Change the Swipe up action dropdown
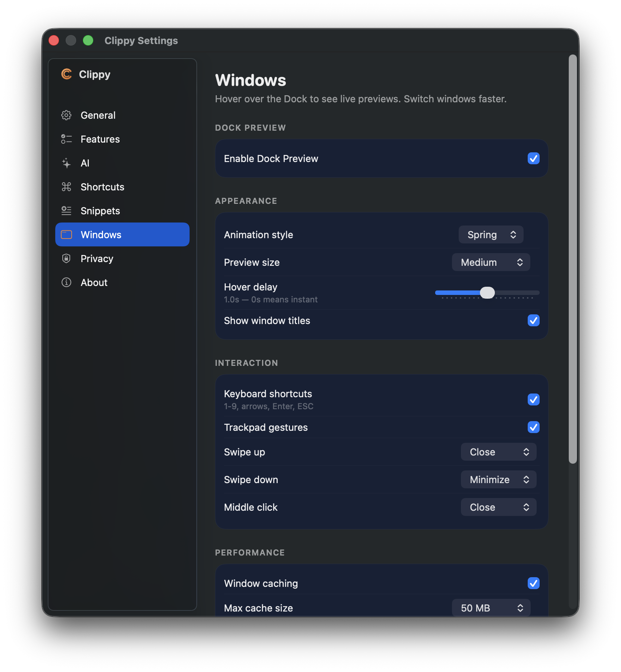Image resolution: width=621 pixels, height=672 pixels. [x=499, y=452]
